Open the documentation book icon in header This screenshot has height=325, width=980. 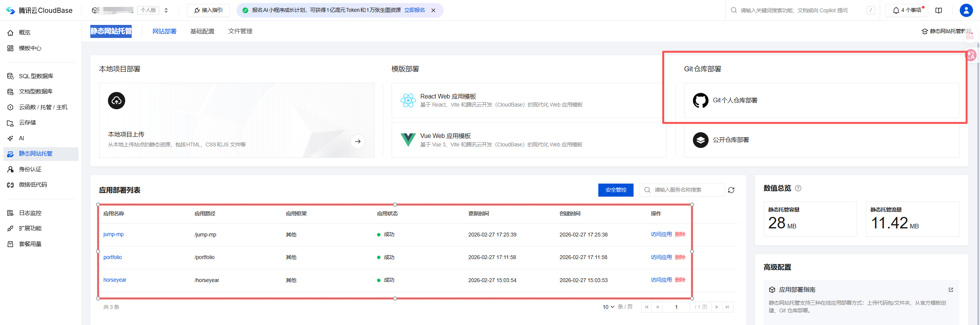[x=939, y=10]
